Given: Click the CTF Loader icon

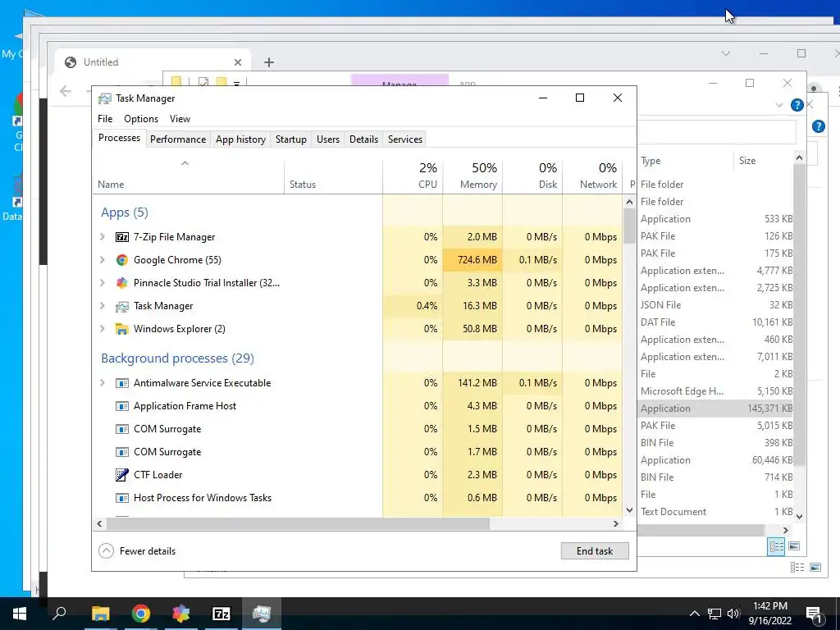Looking at the screenshot, I should click(122, 475).
